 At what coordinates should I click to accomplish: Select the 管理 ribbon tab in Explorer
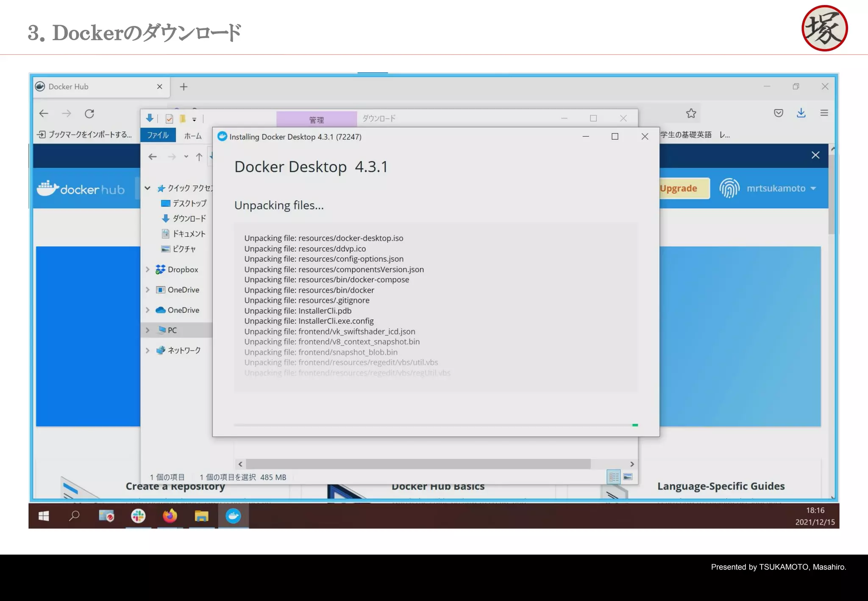coord(317,120)
